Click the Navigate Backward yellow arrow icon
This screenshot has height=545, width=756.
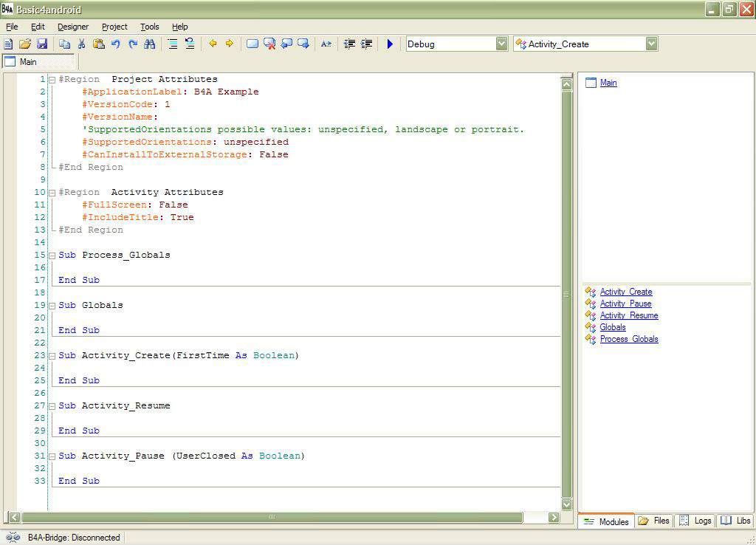coord(213,44)
